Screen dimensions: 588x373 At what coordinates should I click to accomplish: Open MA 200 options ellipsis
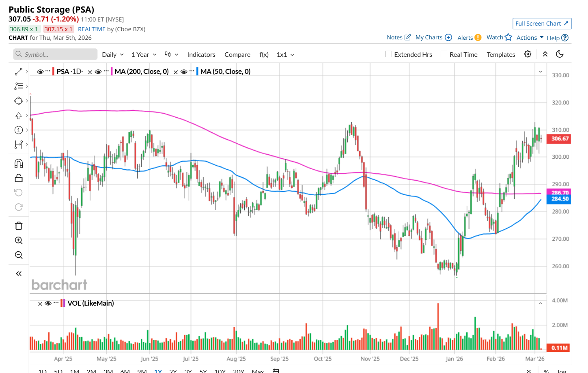106,71
